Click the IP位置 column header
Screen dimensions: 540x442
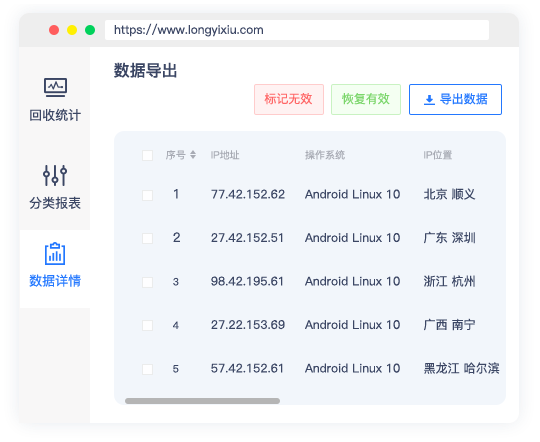tap(438, 155)
